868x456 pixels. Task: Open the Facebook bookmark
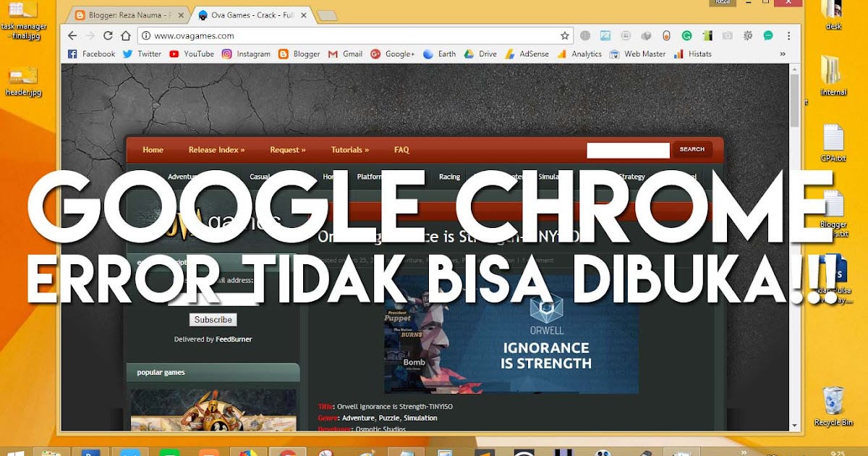[x=91, y=54]
